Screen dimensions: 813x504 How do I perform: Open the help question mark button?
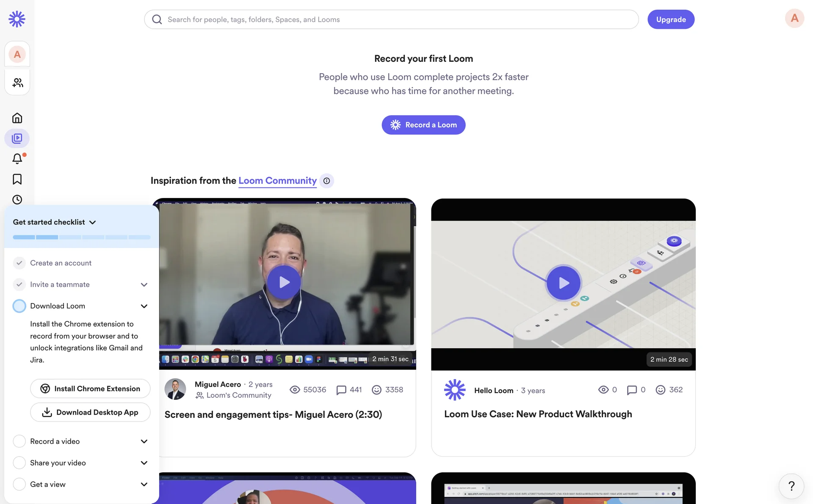tap(791, 486)
